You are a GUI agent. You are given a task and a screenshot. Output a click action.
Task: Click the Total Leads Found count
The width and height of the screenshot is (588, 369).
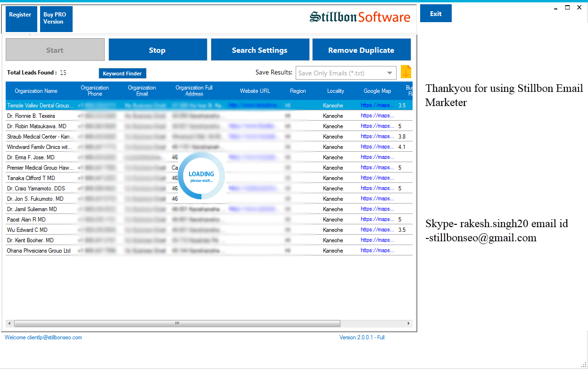click(63, 73)
